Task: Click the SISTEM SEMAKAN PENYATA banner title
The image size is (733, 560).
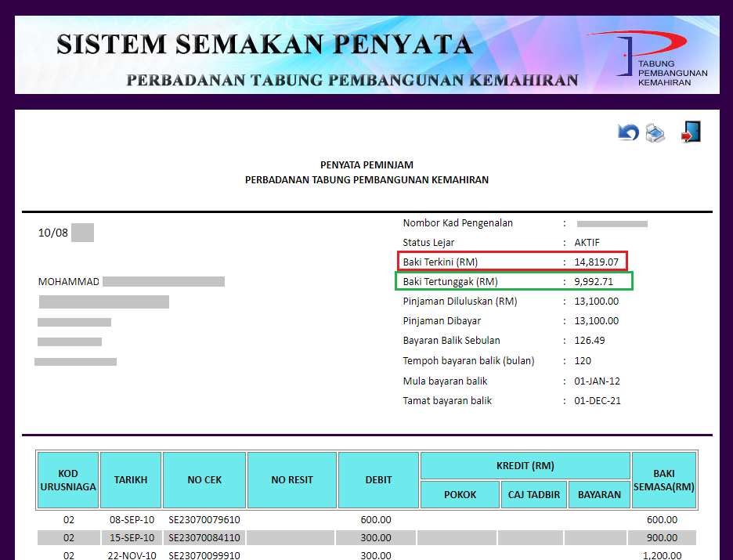Action: [265, 44]
